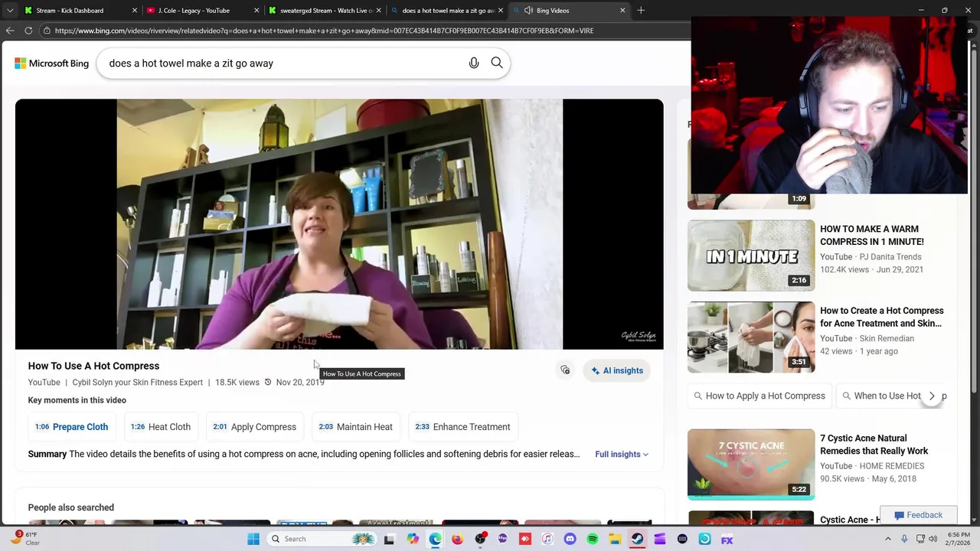Open the Windows Start menu

click(253, 539)
